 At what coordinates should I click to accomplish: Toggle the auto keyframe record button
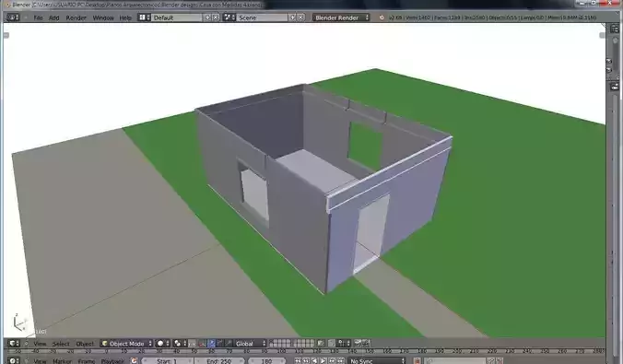[x=417, y=361]
